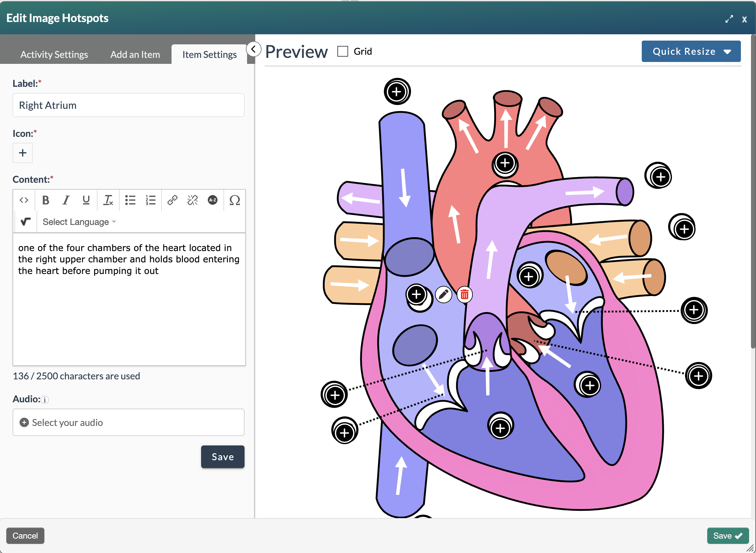756x553 pixels.
Task: Select the upper left hotspot with dotted line
Action: point(335,394)
